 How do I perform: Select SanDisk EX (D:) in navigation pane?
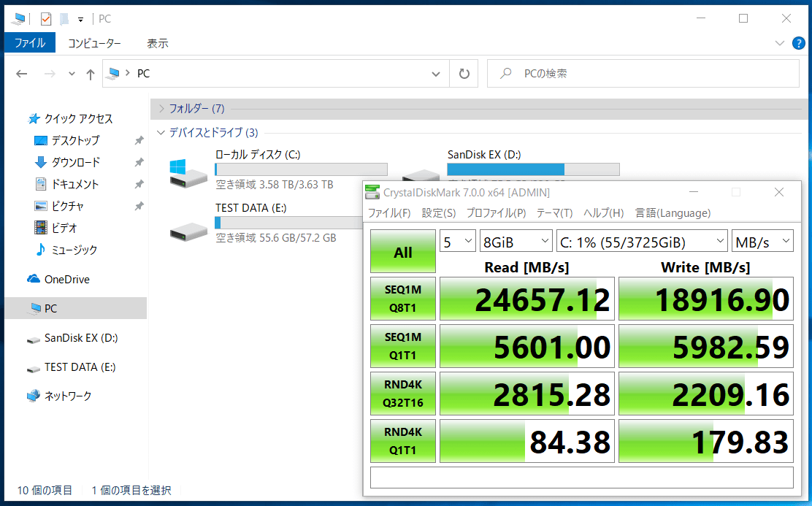pyautogui.click(x=81, y=337)
